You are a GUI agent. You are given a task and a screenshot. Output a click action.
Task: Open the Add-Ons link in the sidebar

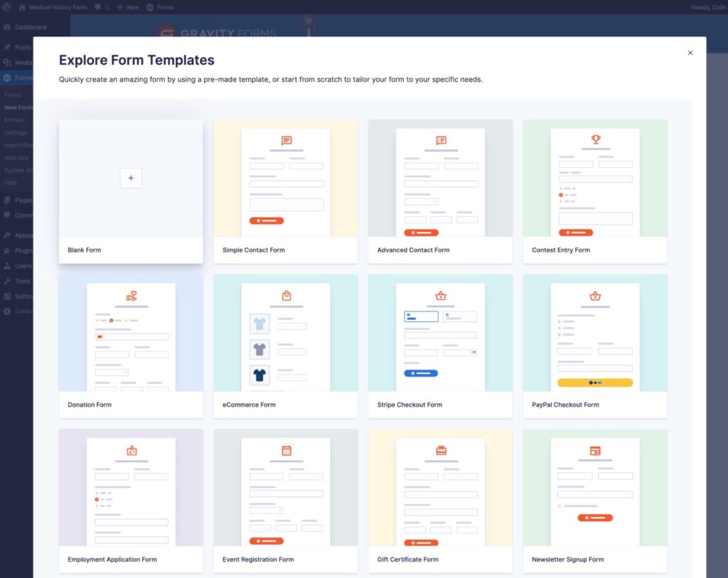click(14, 158)
